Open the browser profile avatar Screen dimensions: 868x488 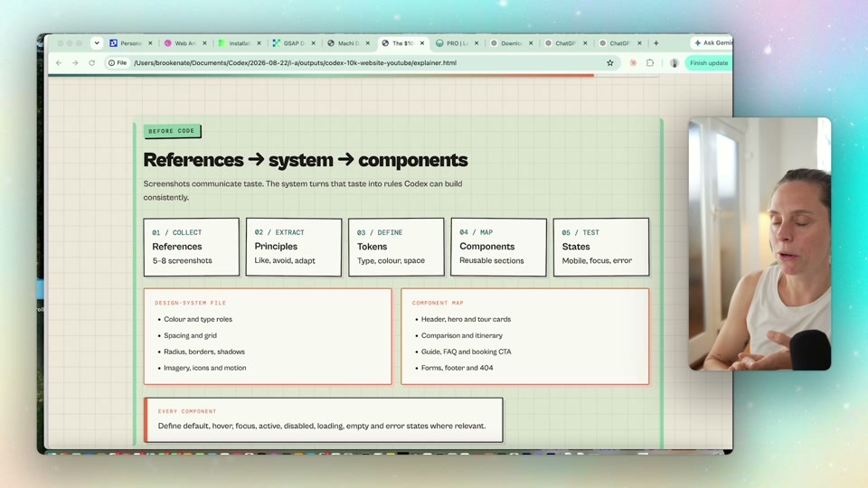(674, 63)
